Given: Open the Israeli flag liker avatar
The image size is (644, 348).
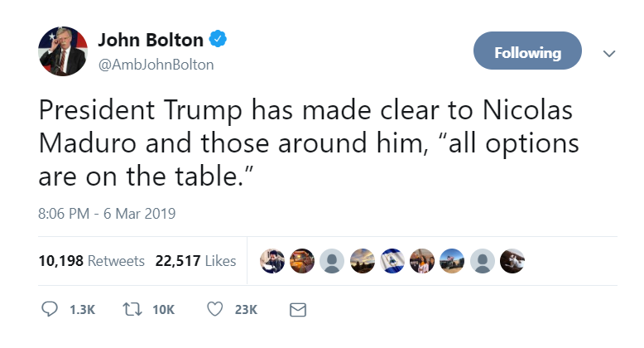Looking at the screenshot, I should tap(392, 261).
